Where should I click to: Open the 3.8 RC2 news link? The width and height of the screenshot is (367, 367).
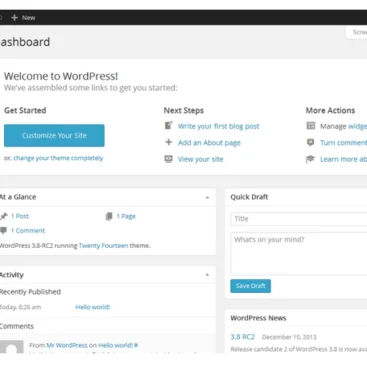243,337
